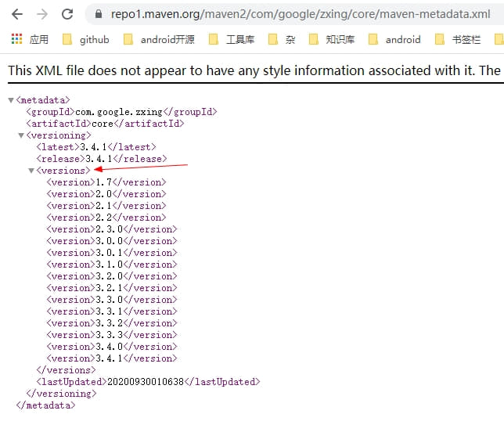The width and height of the screenshot is (504, 432).
Task: Collapse the metadata root node triangle
Action: point(11,100)
